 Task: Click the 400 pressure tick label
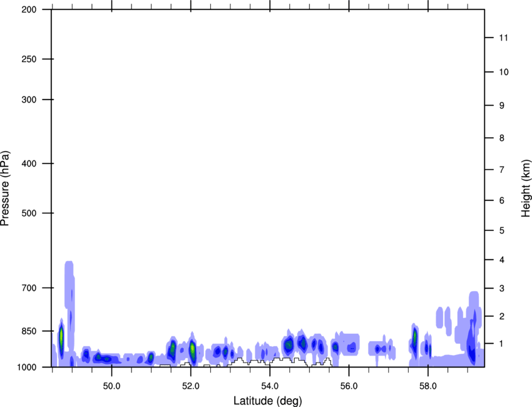point(29,163)
